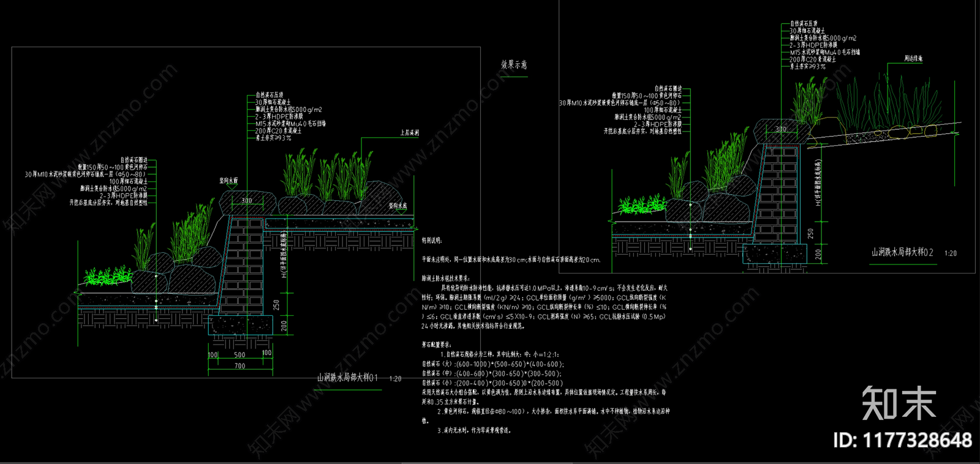Select the 30厚细石混凝土 note in detail 01

click(273, 102)
